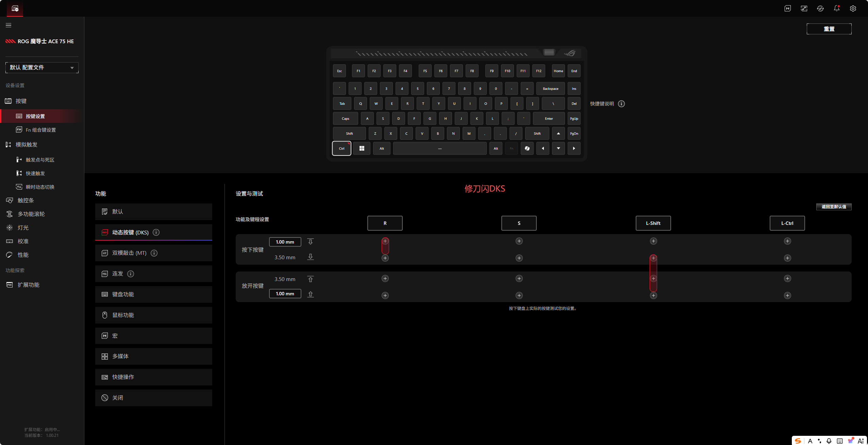This screenshot has width=868, height=445.
Task: Select the Backspace key on keyboard preview
Action: point(551,88)
